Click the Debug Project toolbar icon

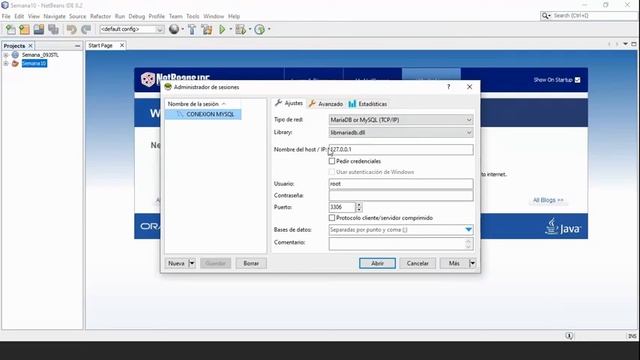[x=241, y=29]
